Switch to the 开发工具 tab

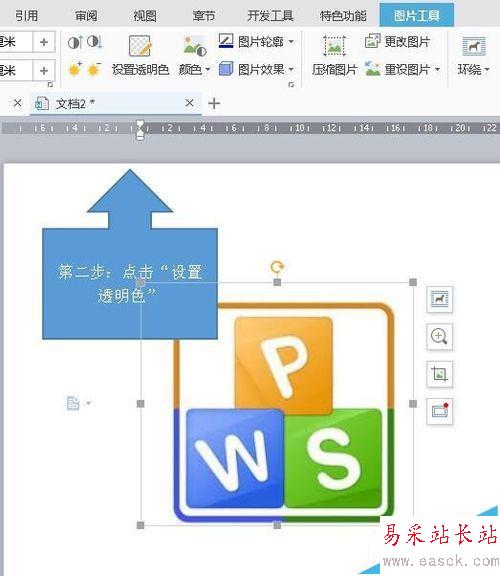point(270,15)
